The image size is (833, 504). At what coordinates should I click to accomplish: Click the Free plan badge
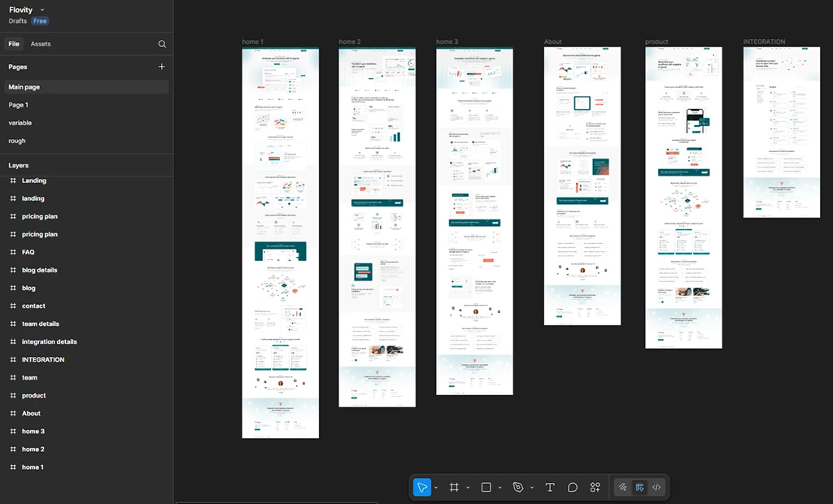[40, 20]
